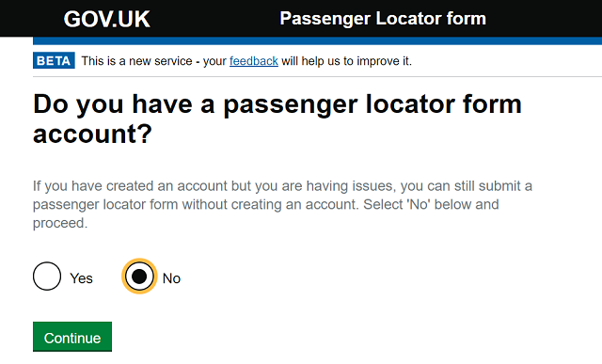Click the green Continue button
Viewport: 602px width, 364px height.
[72, 337]
